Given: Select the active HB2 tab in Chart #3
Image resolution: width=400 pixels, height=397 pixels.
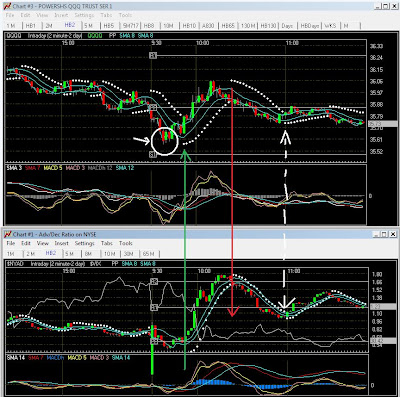Looking at the screenshot, I should point(70,25).
